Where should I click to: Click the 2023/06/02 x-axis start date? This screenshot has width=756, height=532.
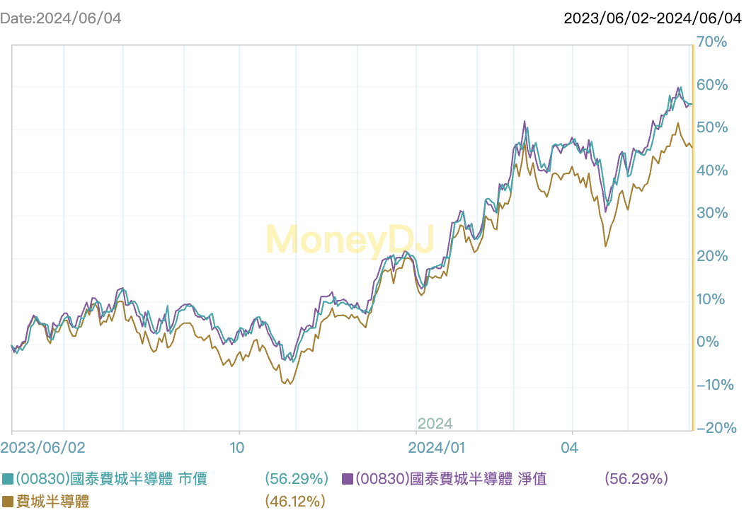click(42, 448)
